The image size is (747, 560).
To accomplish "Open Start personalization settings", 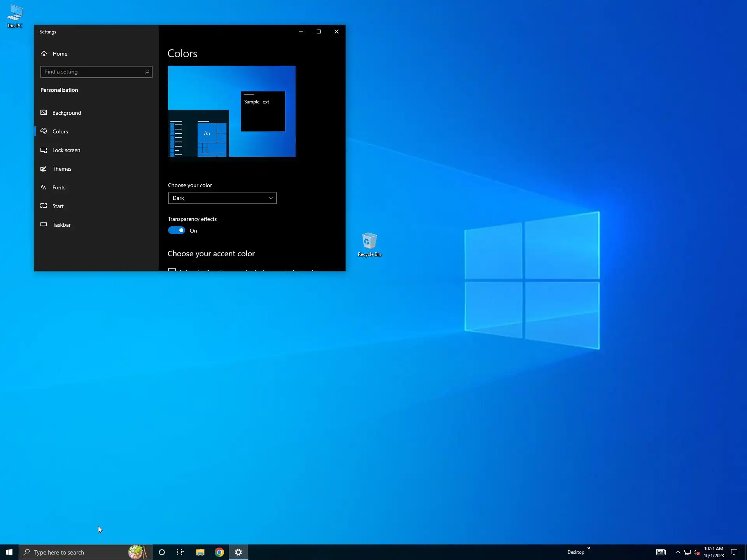I will click(x=58, y=206).
